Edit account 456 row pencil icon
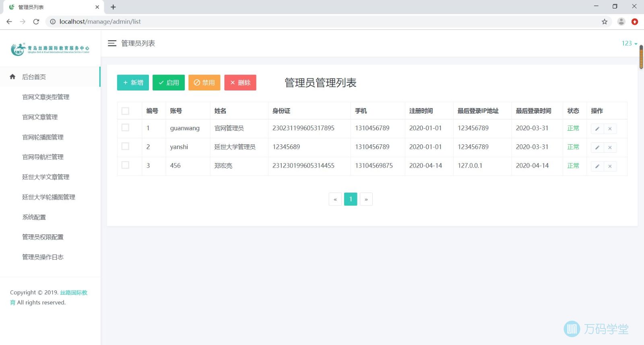This screenshot has height=345, width=644. click(x=597, y=166)
